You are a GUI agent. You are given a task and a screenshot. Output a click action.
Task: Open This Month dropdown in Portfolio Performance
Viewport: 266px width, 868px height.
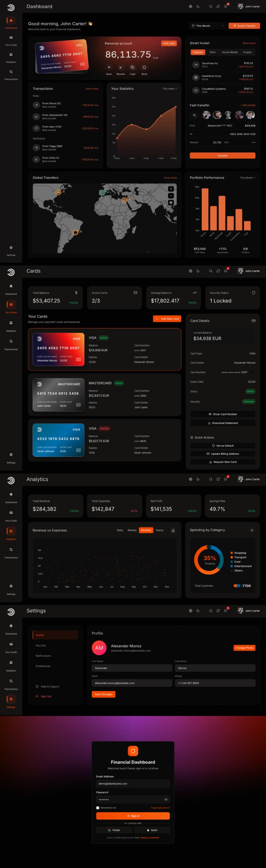[x=247, y=178]
